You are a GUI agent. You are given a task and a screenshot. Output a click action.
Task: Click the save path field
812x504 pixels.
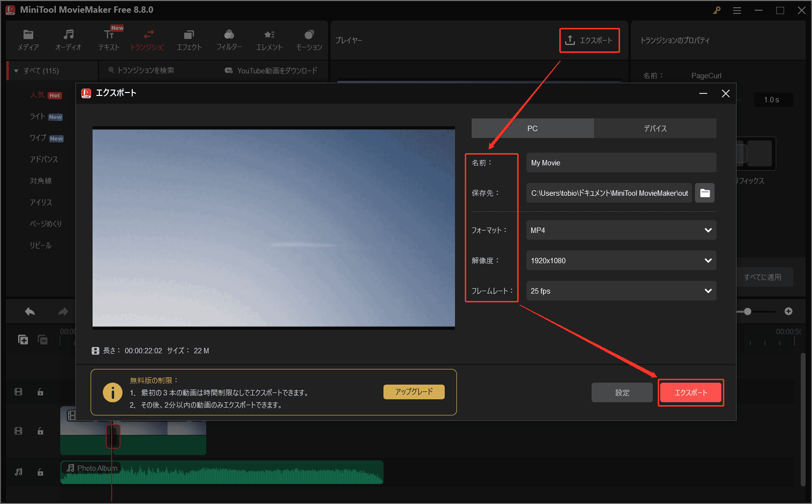click(609, 193)
